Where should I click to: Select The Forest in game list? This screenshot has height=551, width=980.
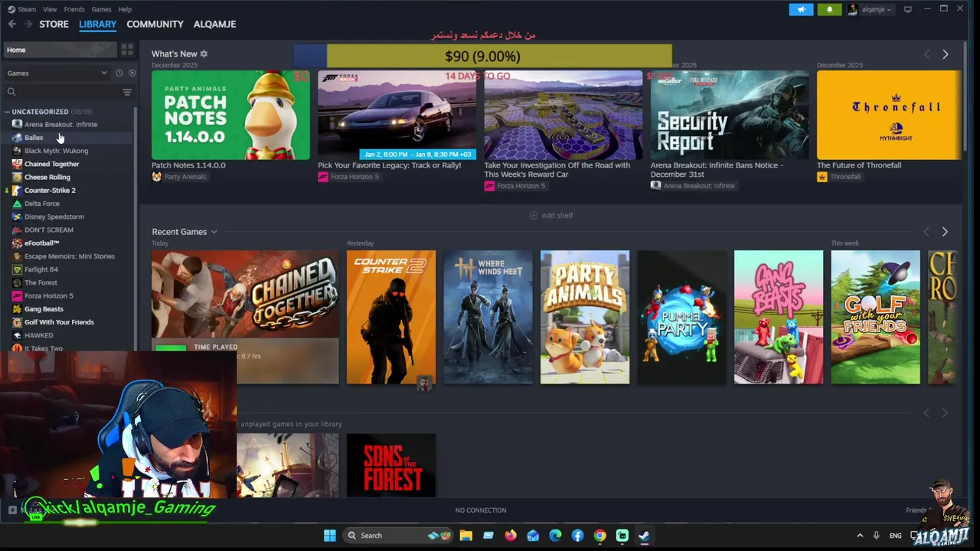pyautogui.click(x=41, y=282)
